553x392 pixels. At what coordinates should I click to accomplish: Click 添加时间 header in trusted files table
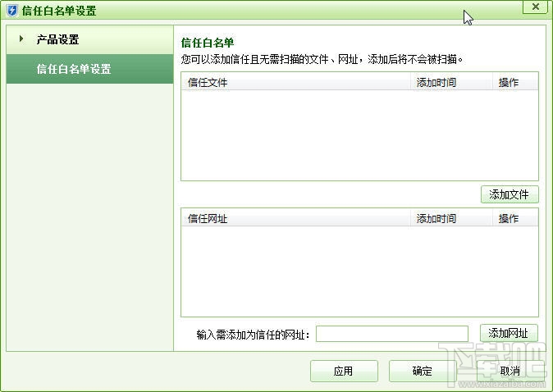click(451, 83)
